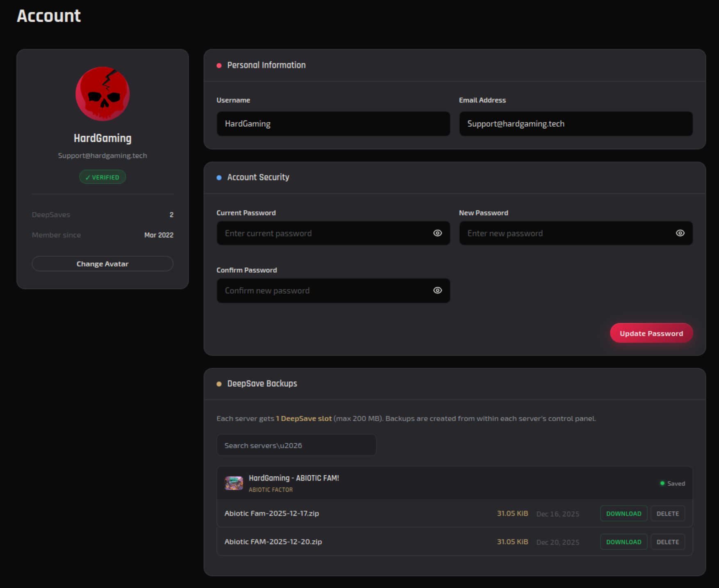Click the Confirm new password field
The height and width of the screenshot is (588, 719).
pos(324,291)
